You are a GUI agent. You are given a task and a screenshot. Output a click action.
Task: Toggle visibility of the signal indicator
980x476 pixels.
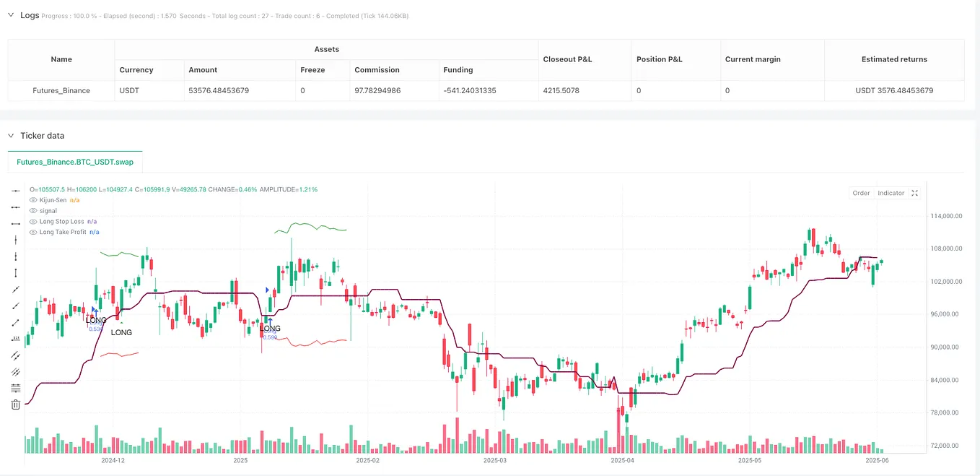coord(32,210)
